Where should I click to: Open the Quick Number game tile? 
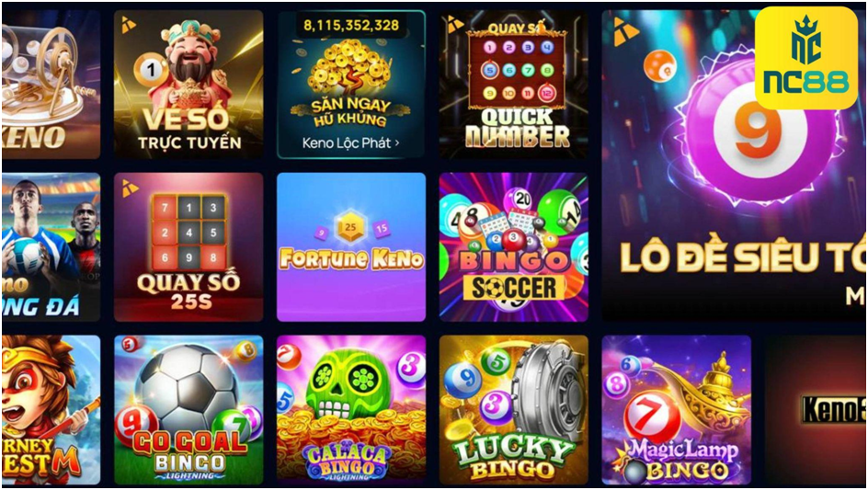514,85
